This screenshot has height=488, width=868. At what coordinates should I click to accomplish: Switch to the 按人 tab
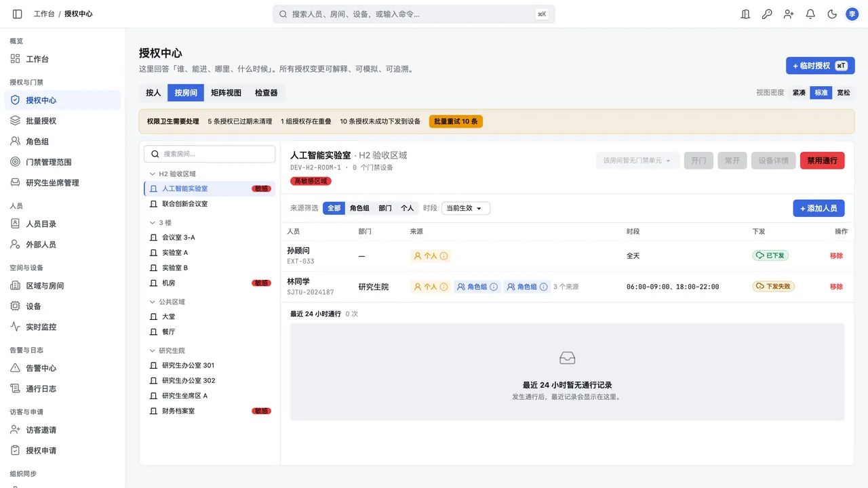pyautogui.click(x=153, y=93)
